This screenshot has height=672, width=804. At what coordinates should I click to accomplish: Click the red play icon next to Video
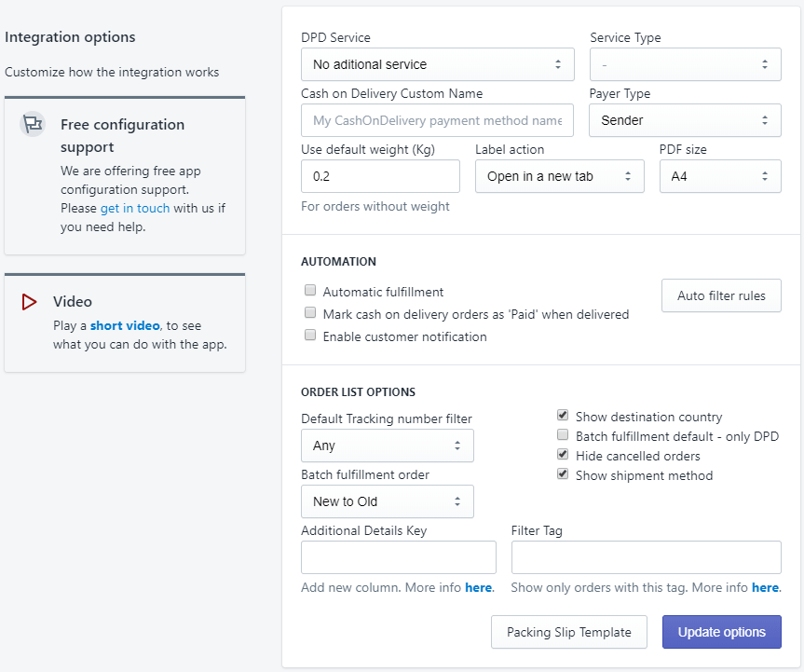[x=29, y=302]
